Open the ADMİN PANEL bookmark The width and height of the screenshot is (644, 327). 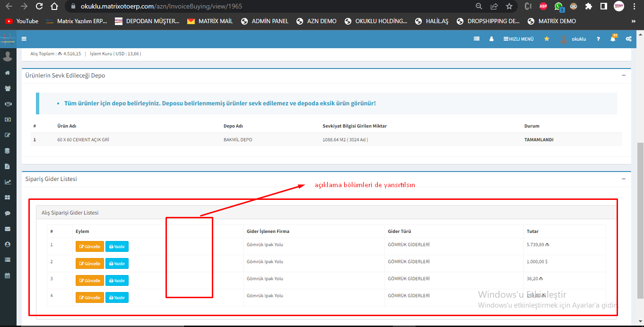click(x=265, y=21)
